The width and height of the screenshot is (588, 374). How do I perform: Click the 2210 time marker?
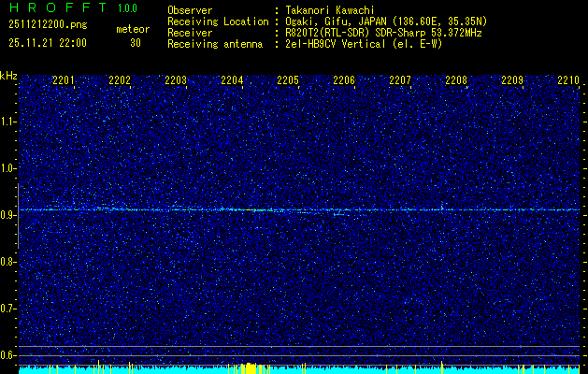click(568, 79)
